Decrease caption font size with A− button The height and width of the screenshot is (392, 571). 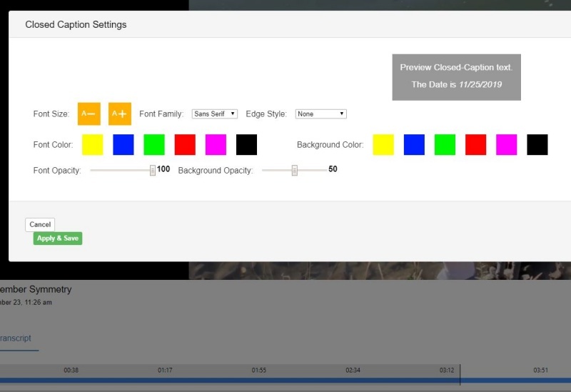(x=89, y=114)
